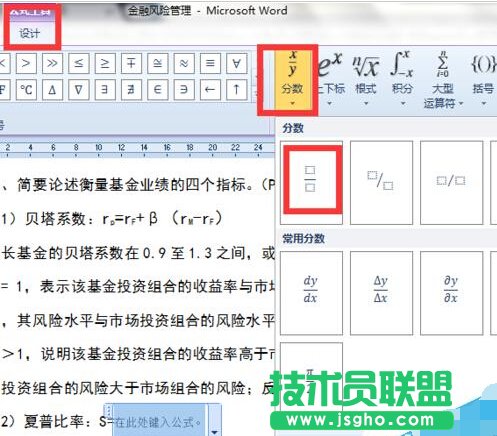The height and width of the screenshot is (436, 497).
Task: Insert the for all ∀ symbol
Action: pyautogui.click(x=237, y=63)
